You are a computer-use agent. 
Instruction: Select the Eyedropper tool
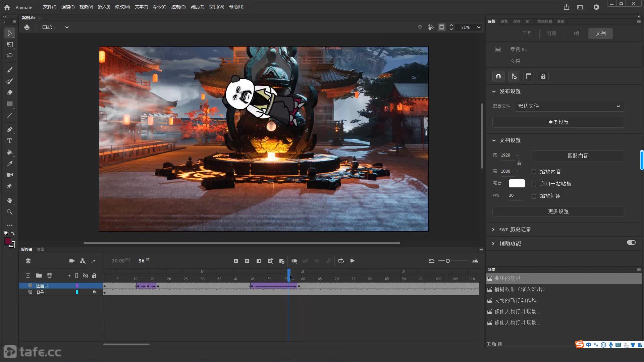10,164
